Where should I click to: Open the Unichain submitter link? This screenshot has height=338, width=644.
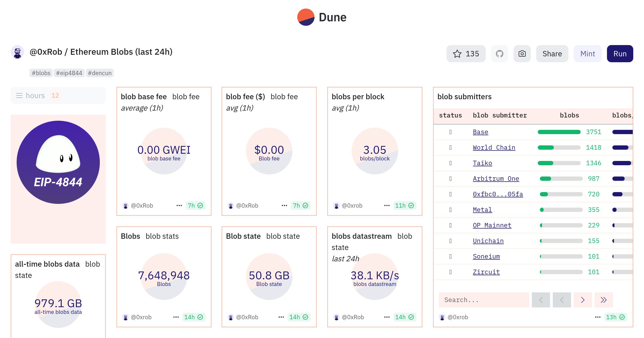coord(488,241)
